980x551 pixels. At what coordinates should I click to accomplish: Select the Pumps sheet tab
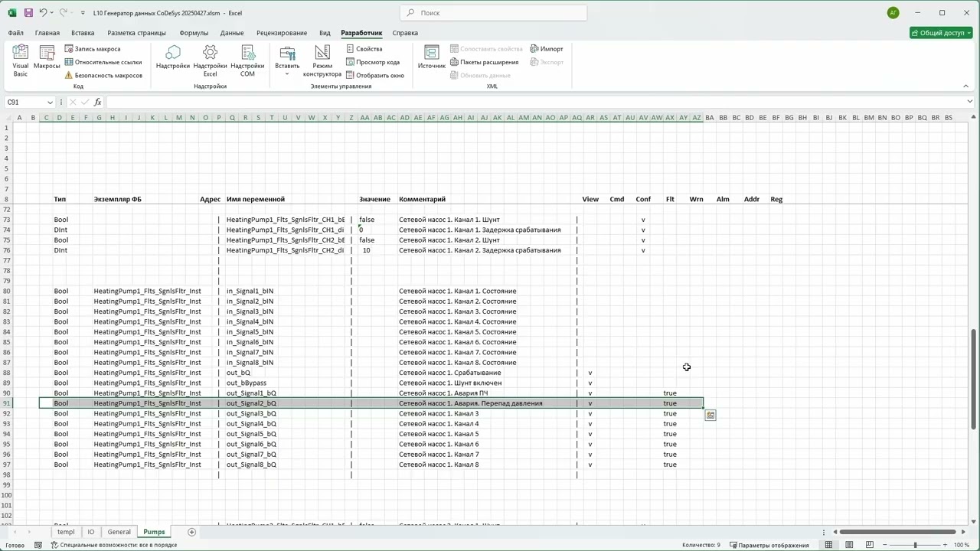154,532
